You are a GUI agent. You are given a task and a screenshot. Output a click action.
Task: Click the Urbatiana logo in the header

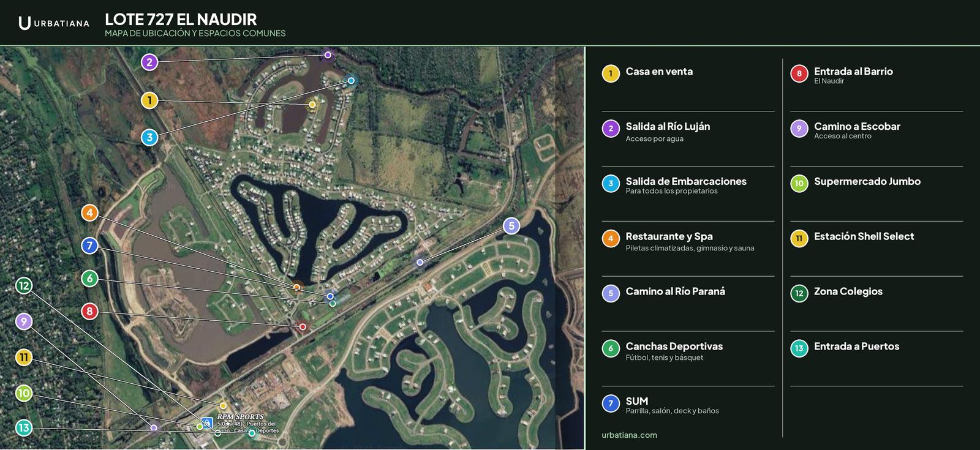pyautogui.click(x=54, y=23)
